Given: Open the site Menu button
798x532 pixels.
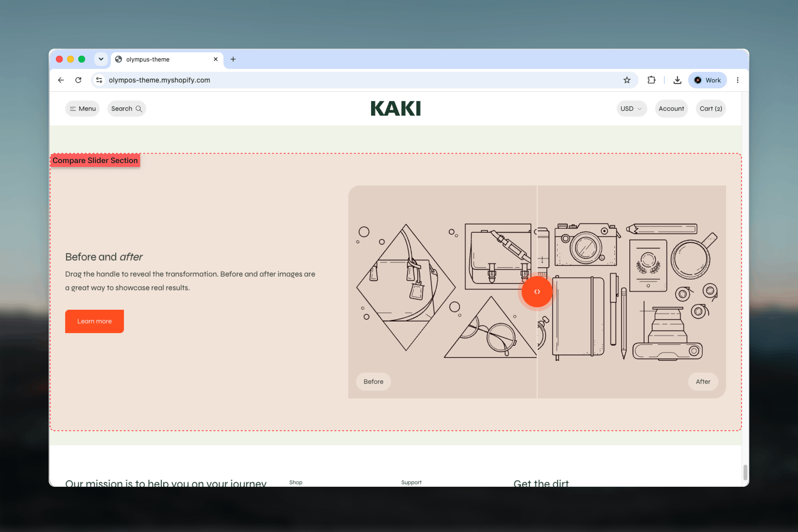Looking at the screenshot, I should 82,109.
